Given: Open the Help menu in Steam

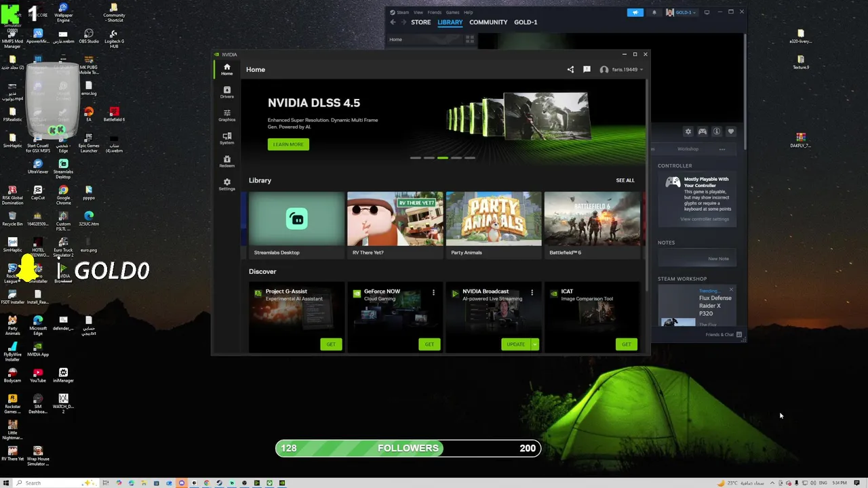Looking at the screenshot, I should (x=468, y=12).
